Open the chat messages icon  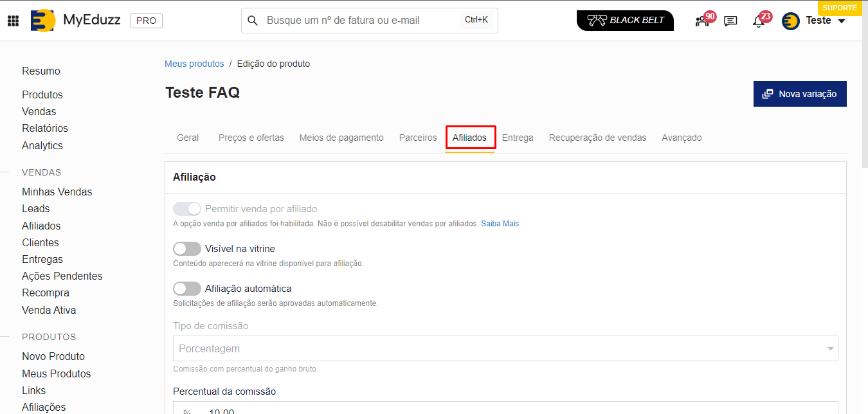coord(730,21)
